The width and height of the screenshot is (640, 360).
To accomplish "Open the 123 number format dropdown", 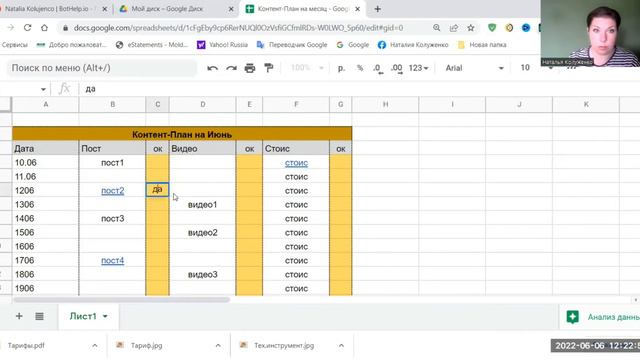I will point(418,68).
